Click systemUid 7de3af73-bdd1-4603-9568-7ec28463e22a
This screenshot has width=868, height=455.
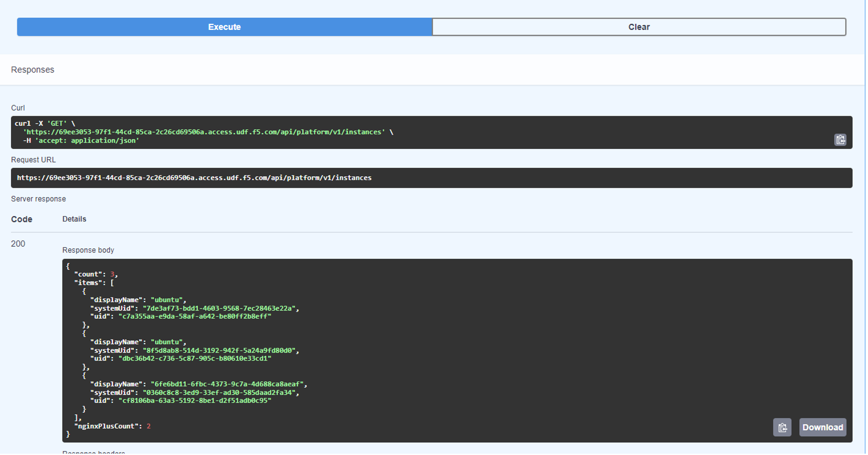[x=195, y=308]
